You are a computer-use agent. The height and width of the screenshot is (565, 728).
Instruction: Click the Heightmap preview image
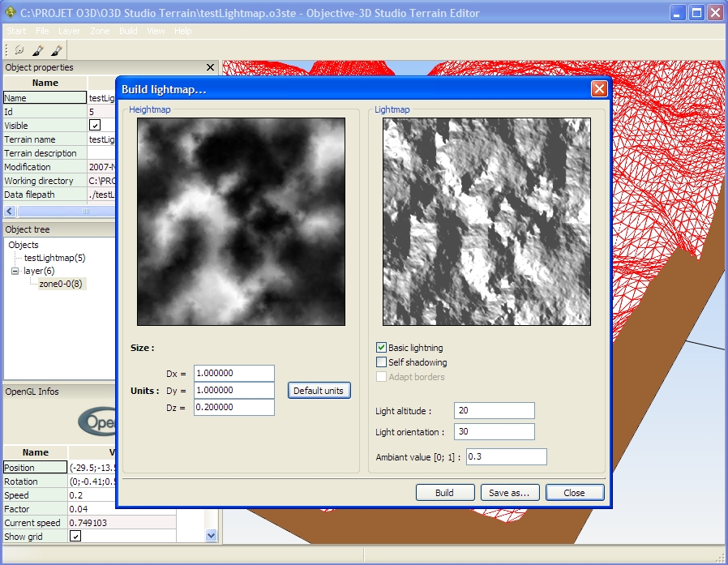pos(241,221)
